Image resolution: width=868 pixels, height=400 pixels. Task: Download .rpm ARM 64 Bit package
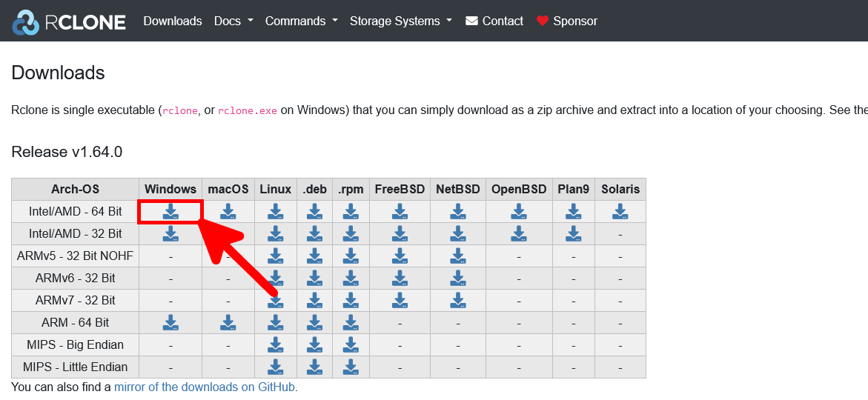351,323
